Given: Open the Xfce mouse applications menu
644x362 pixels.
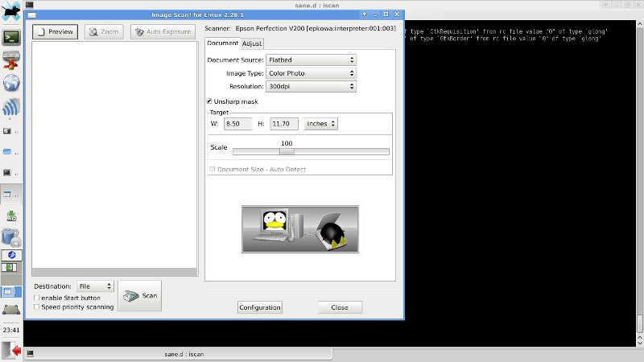Looking at the screenshot, I should coord(10,11).
